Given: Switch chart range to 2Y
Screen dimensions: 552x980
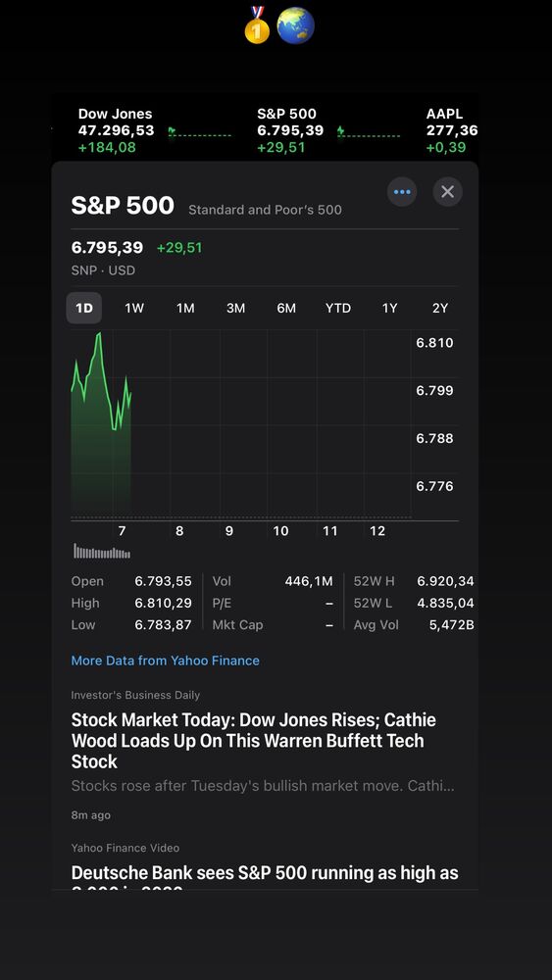Looking at the screenshot, I should (440, 308).
